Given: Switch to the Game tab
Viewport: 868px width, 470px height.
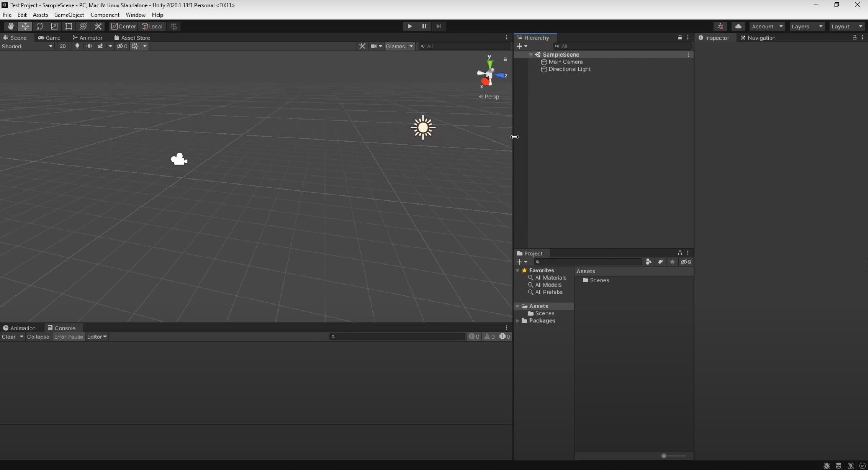Looking at the screenshot, I should [x=50, y=38].
